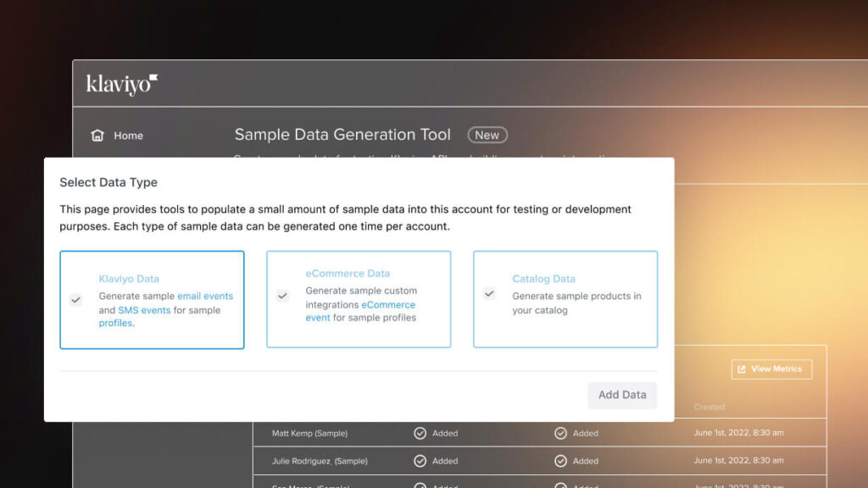Image resolution: width=868 pixels, height=488 pixels.
Task: Toggle the Klaviyo Data checkmark
Action: click(x=76, y=300)
